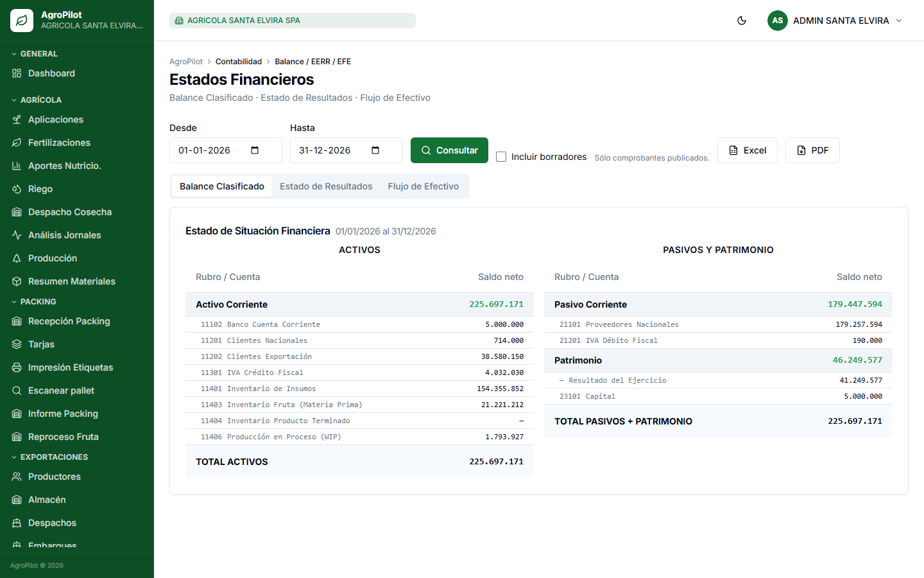The width and height of the screenshot is (924, 578).
Task: Switch to Flujo de Efectivo tab
Action: pyautogui.click(x=424, y=186)
